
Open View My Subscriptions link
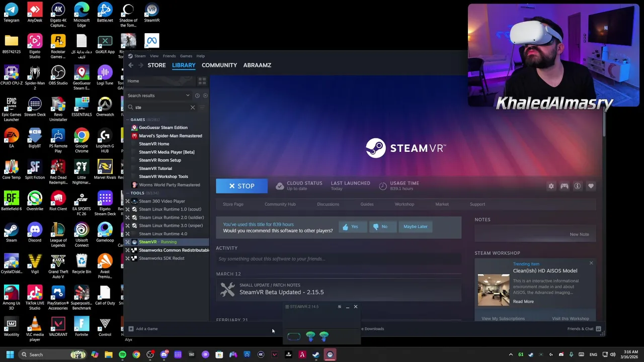[503, 318]
